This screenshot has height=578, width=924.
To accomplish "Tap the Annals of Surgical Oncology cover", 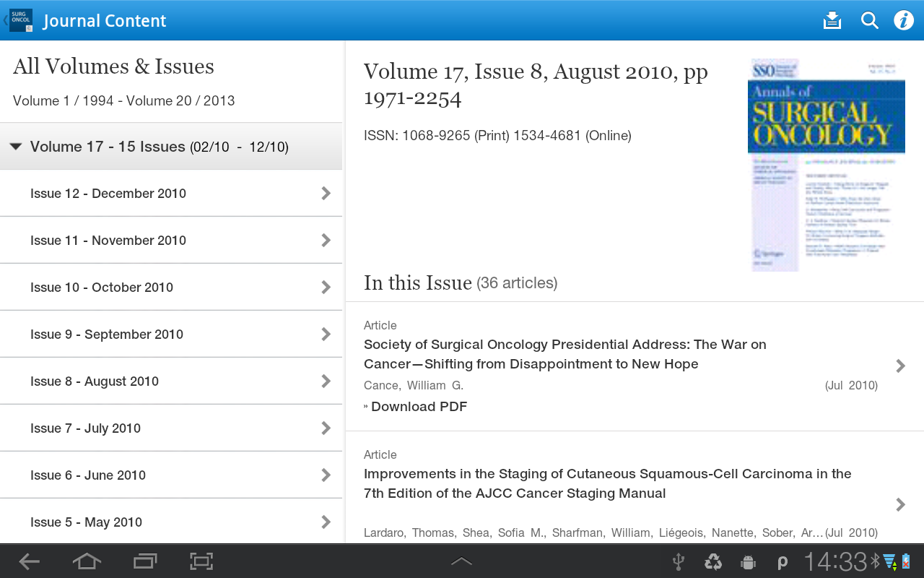I will click(827, 165).
